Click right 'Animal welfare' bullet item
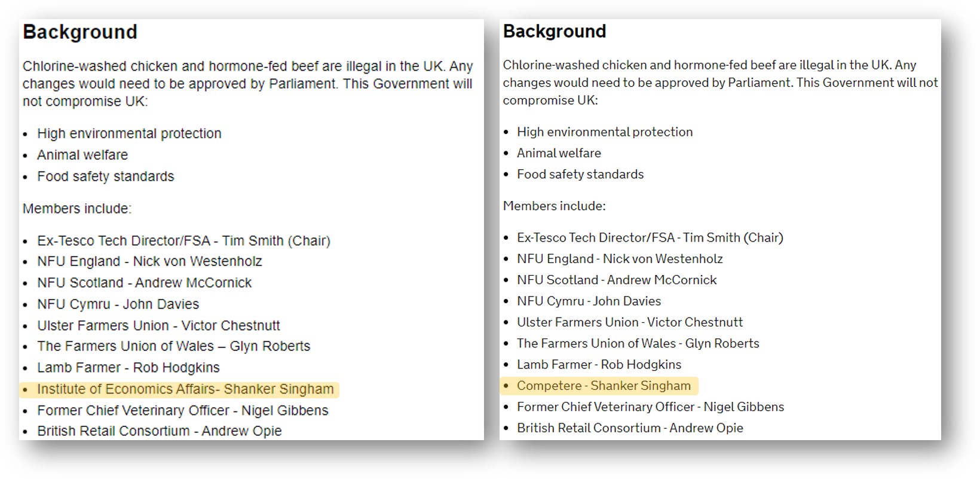This screenshot has width=980, height=479. (x=559, y=153)
